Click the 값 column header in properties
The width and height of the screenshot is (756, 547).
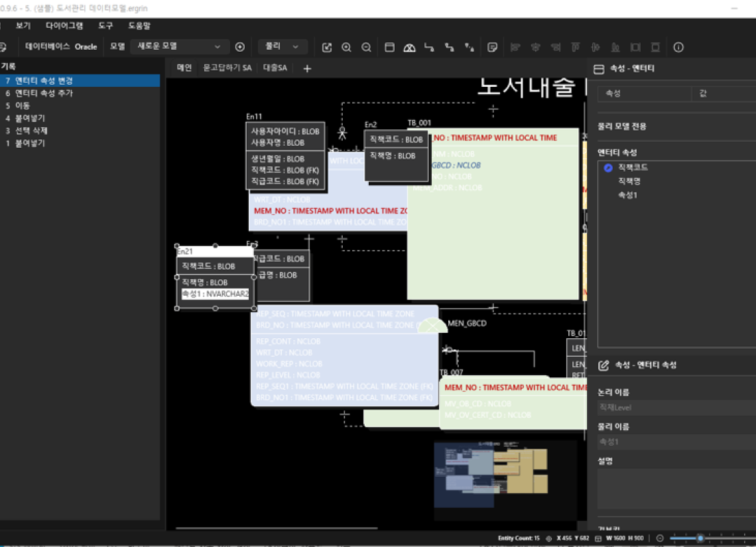724,93
